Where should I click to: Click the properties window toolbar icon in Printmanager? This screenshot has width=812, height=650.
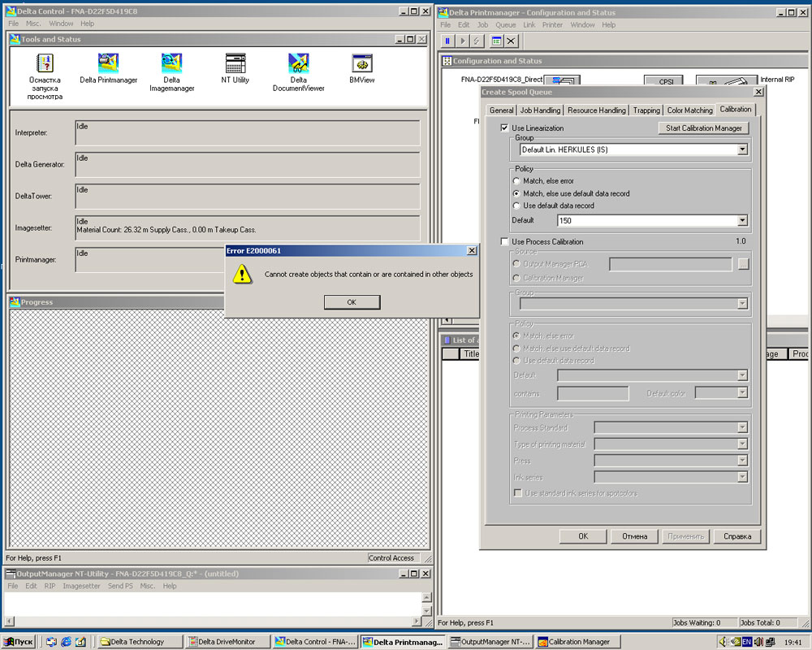click(x=496, y=41)
